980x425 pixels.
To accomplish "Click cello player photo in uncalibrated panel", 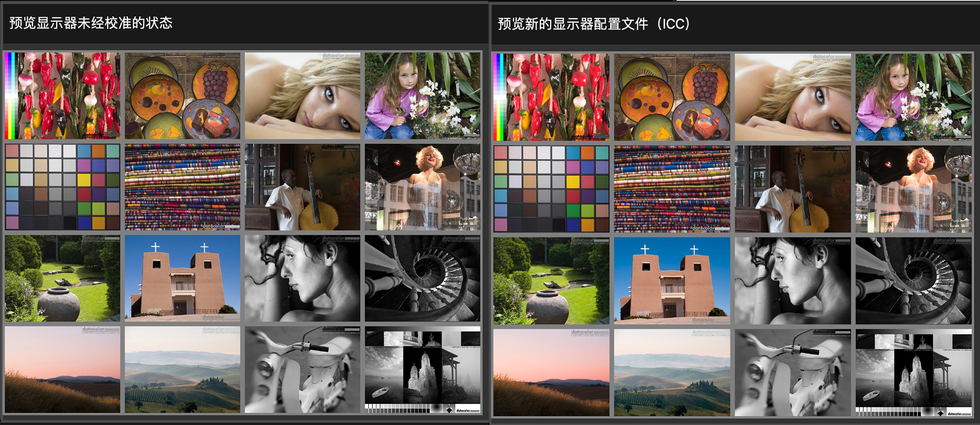I will tap(303, 187).
